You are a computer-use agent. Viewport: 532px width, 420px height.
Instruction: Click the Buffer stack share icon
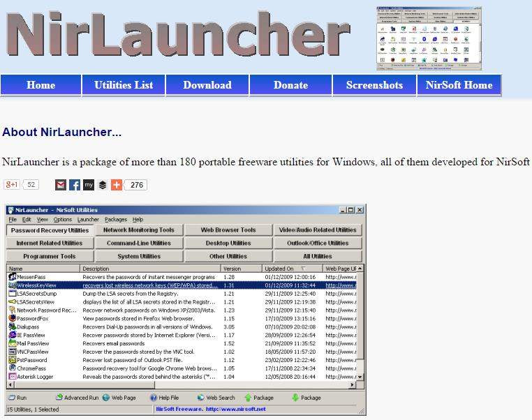click(103, 185)
